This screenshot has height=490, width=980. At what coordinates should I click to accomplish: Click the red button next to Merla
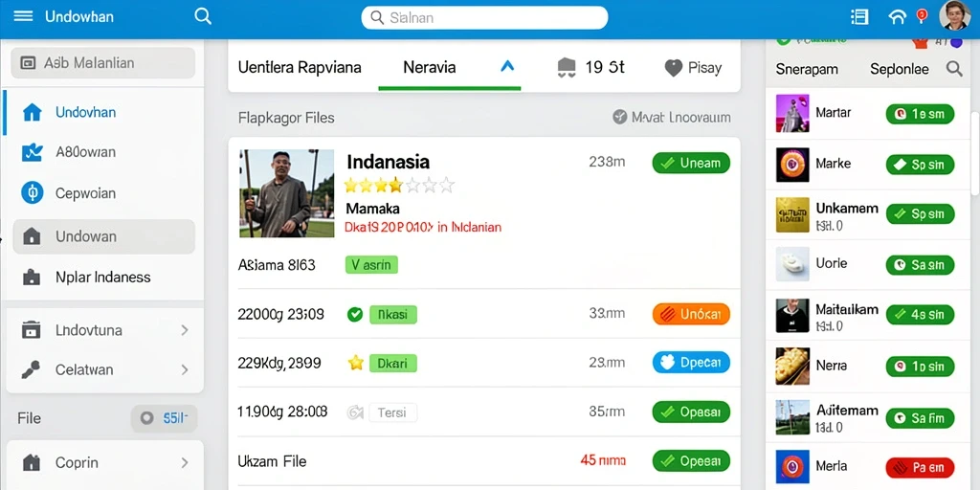(x=920, y=467)
